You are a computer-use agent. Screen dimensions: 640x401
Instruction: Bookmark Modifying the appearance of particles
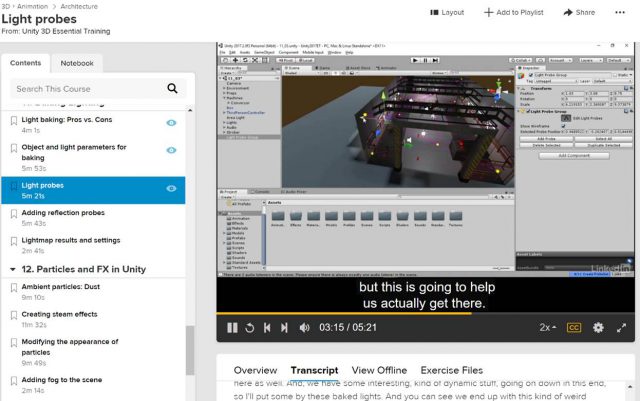[13, 342]
